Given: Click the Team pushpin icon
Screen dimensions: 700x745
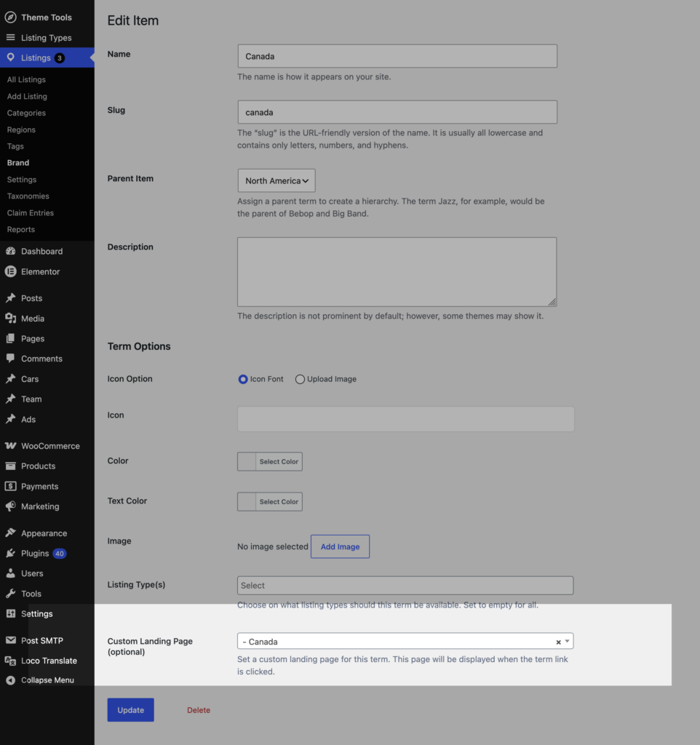Looking at the screenshot, I should click(x=10, y=399).
